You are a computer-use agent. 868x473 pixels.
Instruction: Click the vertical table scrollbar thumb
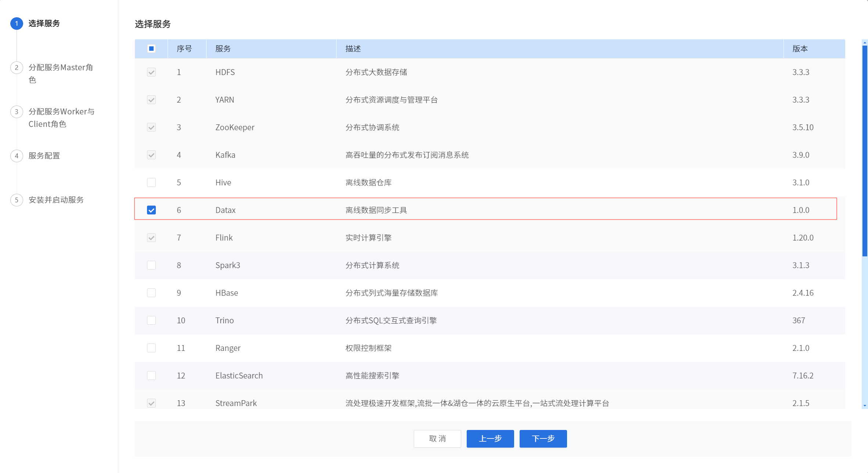[865, 151]
